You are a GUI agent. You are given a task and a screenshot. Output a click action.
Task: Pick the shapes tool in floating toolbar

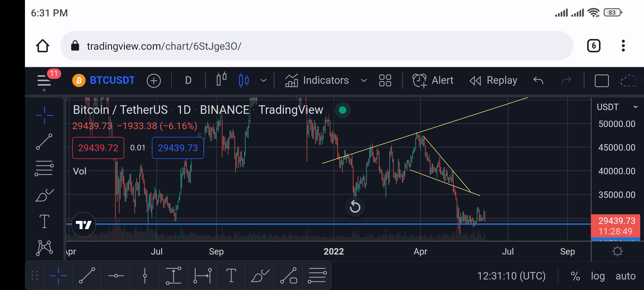(289, 276)
